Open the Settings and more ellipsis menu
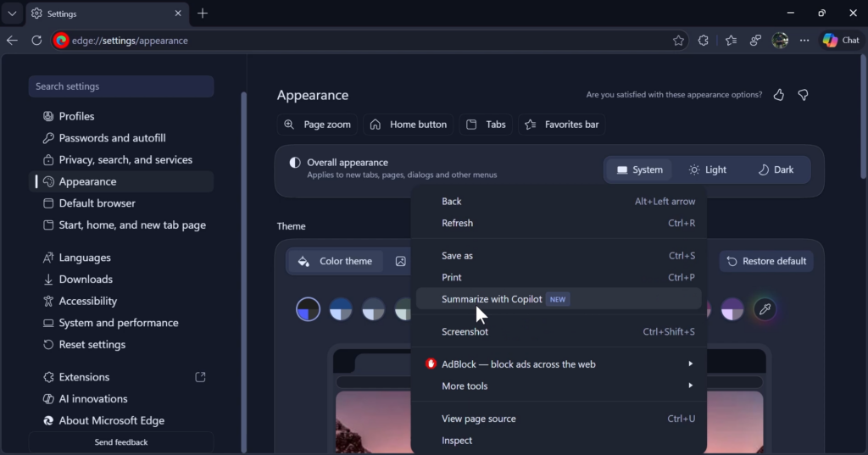Screen dimensions: 868x455 804,41
